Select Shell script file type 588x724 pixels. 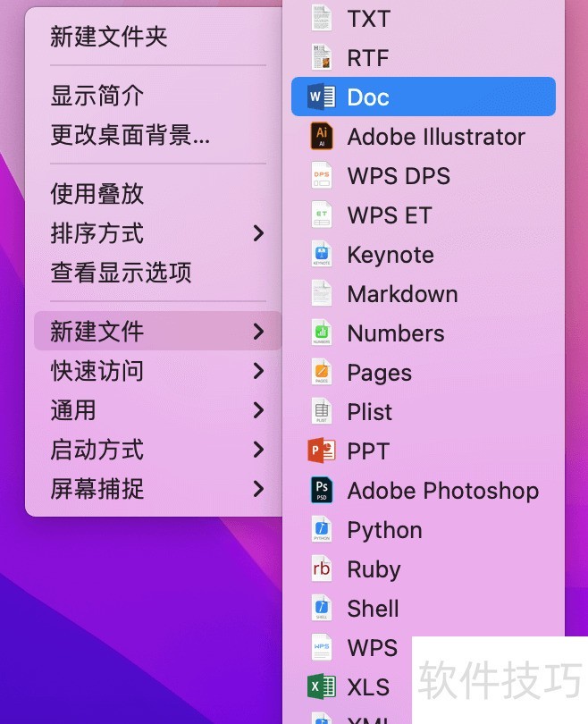tap(373, 609)
